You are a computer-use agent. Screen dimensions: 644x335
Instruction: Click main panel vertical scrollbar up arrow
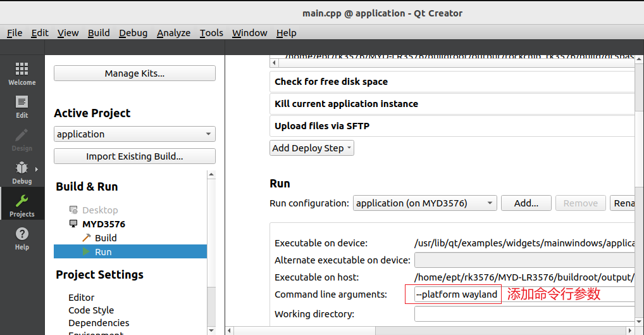[x=639, y=59]
